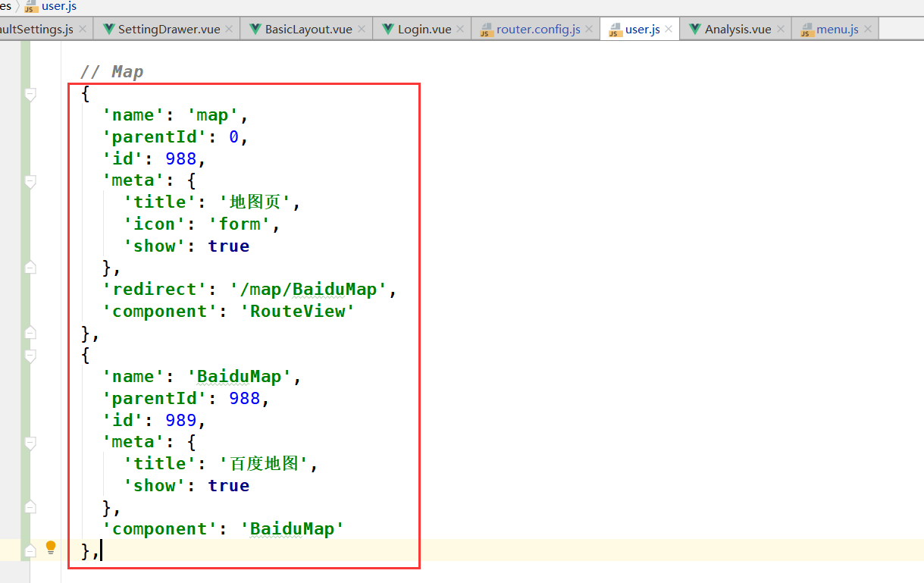Open the ultSettings.js tab
Screen dimensions: 924x583
pyautogui.click(x=36, y=28)
